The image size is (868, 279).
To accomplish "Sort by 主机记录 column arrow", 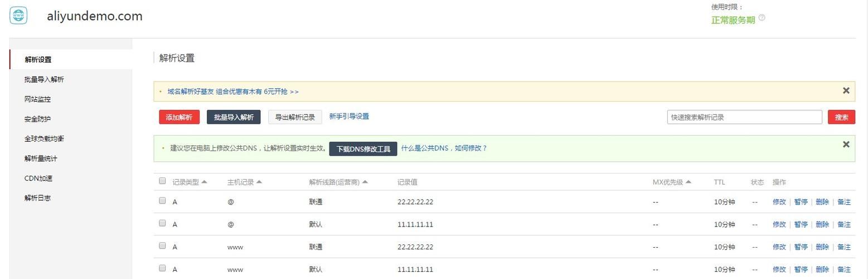I will tap(259, 182).
